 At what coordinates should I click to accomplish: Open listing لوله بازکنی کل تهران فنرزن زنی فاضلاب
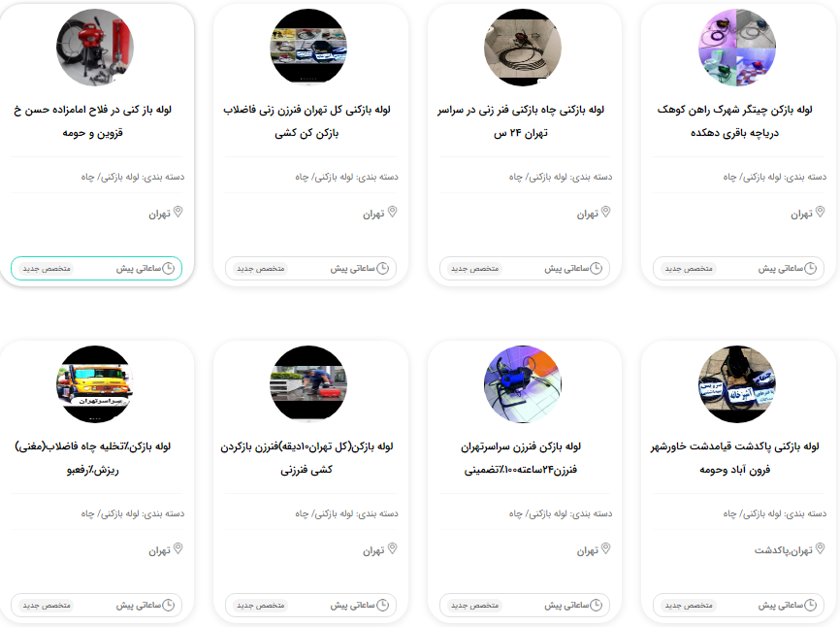(x=307, y=121)
